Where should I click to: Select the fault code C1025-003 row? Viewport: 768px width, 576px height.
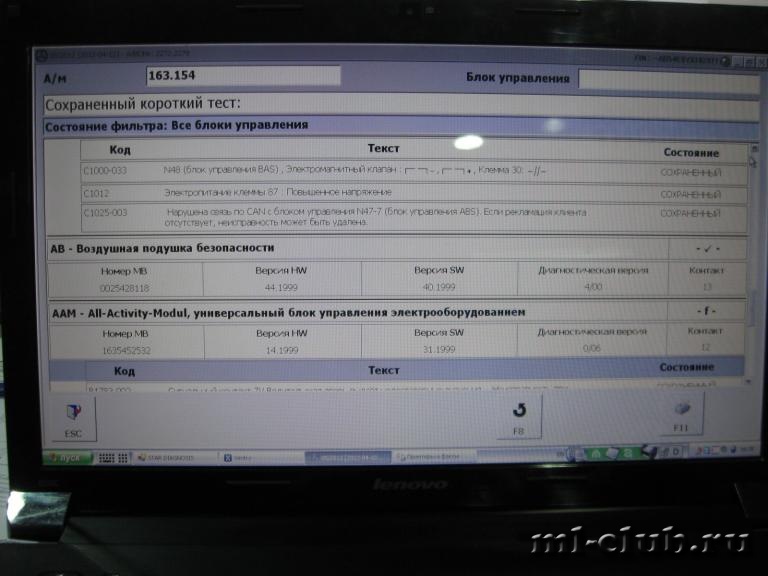(x=414, y=217)
